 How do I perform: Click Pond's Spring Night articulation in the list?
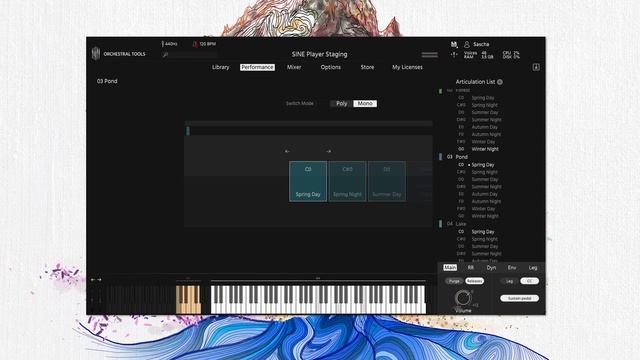[484, 172]
